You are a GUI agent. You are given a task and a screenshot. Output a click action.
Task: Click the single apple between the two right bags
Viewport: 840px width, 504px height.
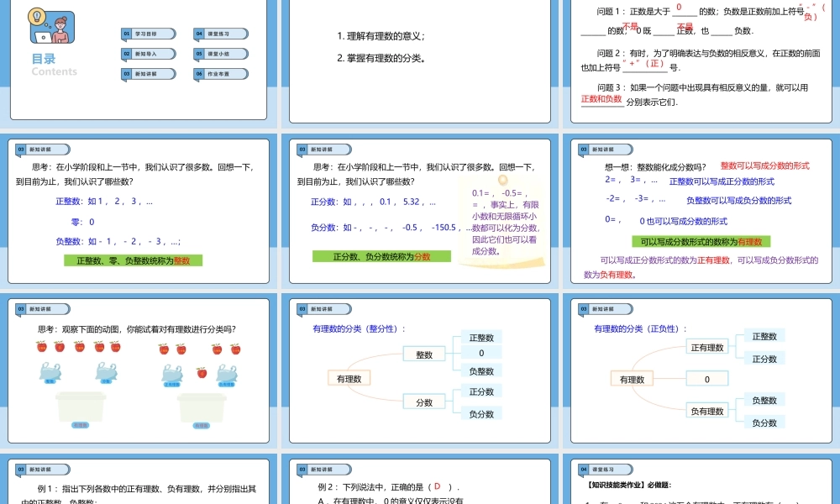point(202,372)
